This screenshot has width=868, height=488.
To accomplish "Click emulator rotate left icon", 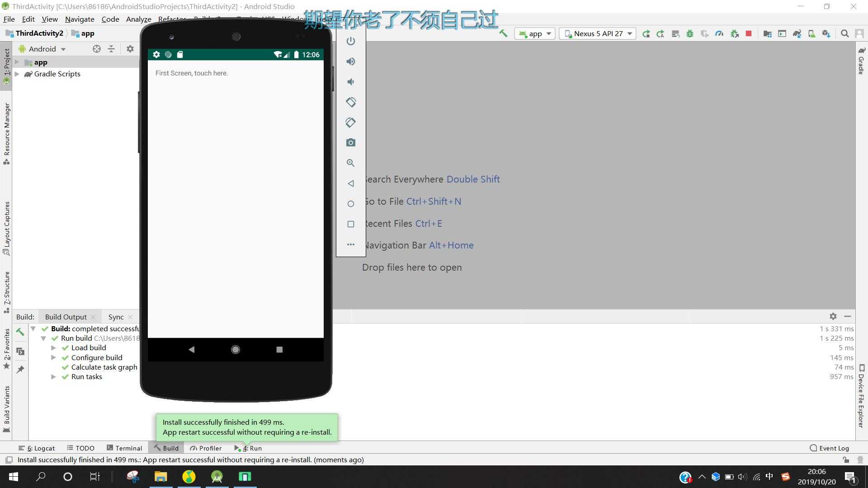I will 351,102.
